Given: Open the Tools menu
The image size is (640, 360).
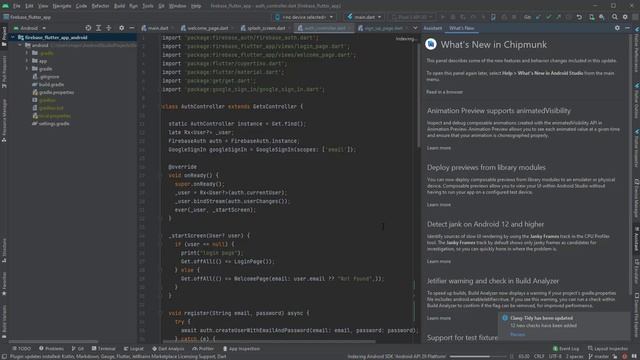Looking at the screenshot, I should click(x=147, y=6).
